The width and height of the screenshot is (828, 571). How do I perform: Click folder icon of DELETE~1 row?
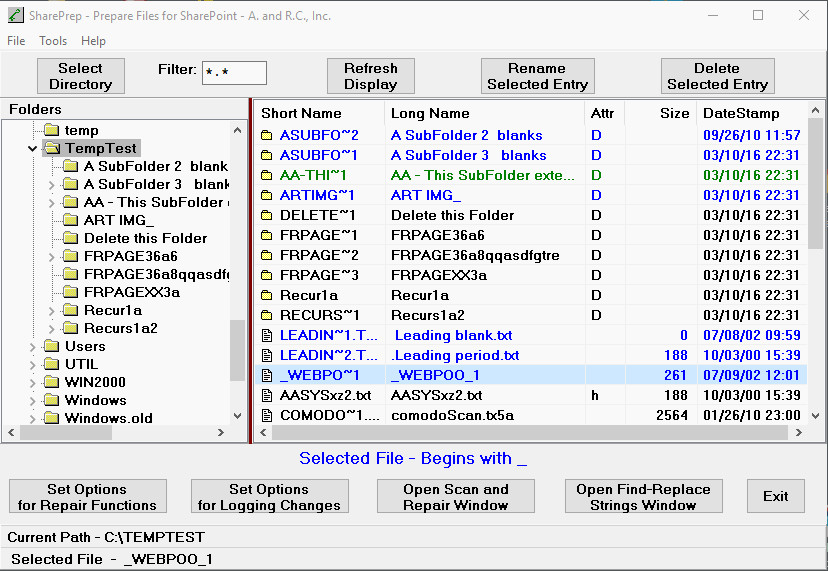click(267, 216)
